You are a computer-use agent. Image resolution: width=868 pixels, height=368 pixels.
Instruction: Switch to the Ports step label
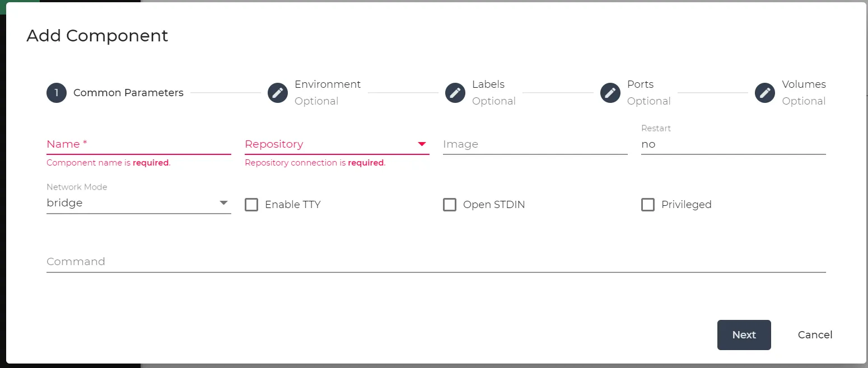(641, 84)
